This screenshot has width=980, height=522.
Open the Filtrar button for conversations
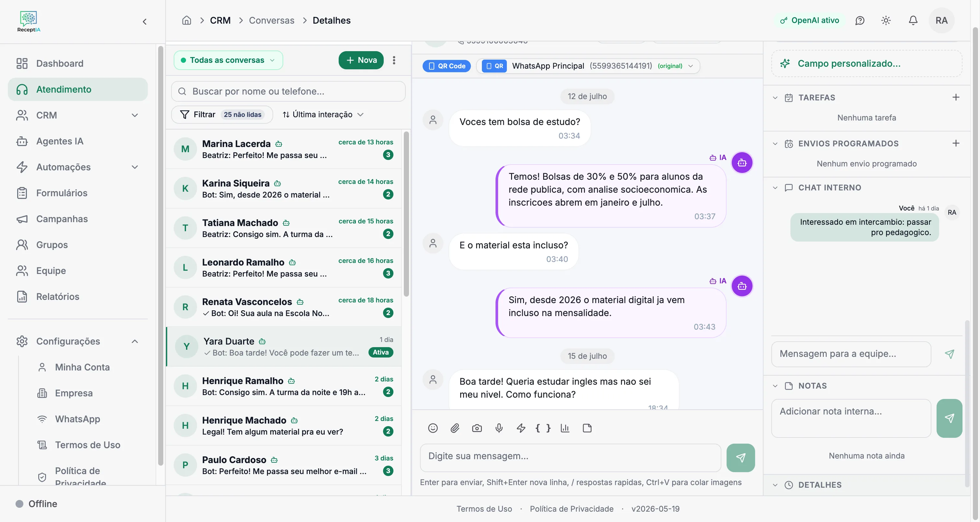[222, 114]
